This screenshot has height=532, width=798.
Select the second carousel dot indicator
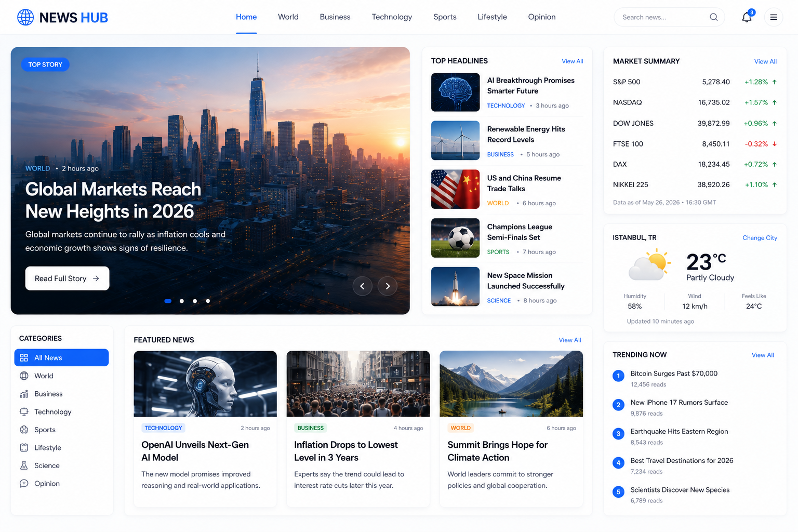tap(181, 301)
